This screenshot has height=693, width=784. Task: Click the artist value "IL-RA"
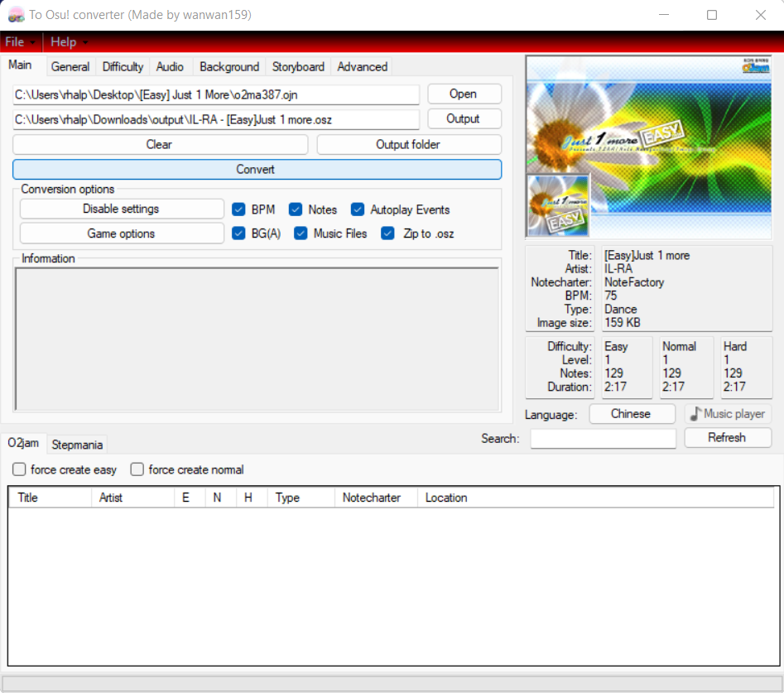coord(618,269)
